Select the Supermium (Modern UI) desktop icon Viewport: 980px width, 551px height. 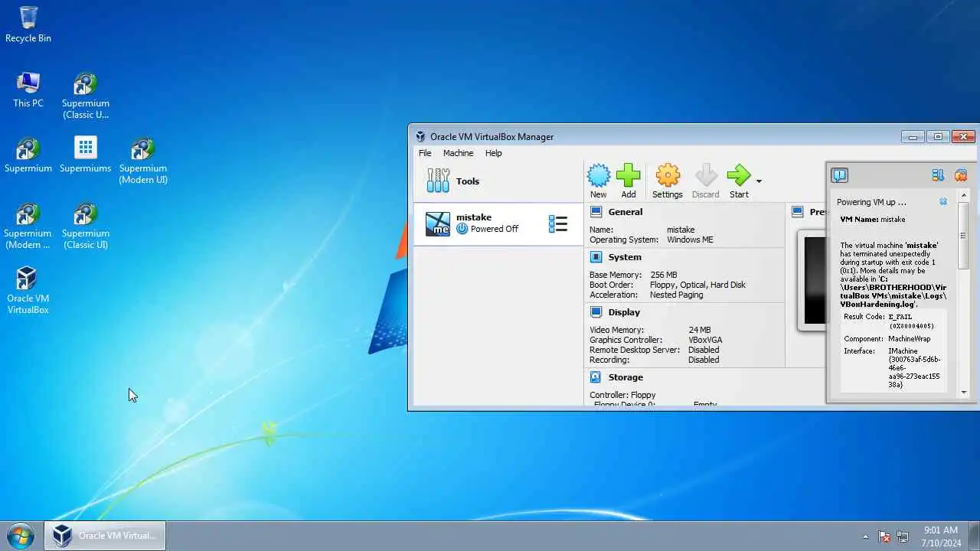click(x=143, y=161)
